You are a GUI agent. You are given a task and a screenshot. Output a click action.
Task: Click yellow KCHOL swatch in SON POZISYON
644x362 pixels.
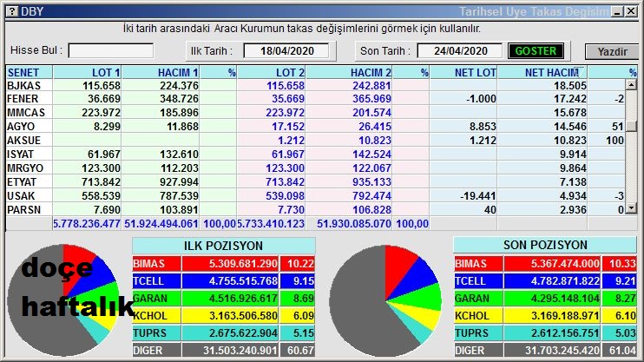(478, 316)
